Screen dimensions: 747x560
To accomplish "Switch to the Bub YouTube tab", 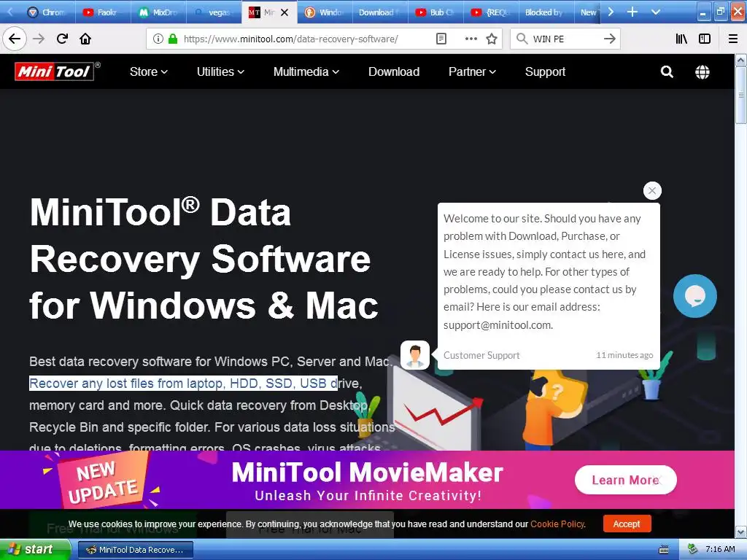I will (436, 12).
